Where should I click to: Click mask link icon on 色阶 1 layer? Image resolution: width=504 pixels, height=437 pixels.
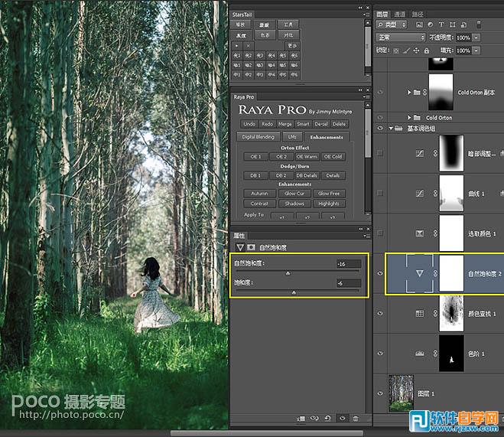435,354
